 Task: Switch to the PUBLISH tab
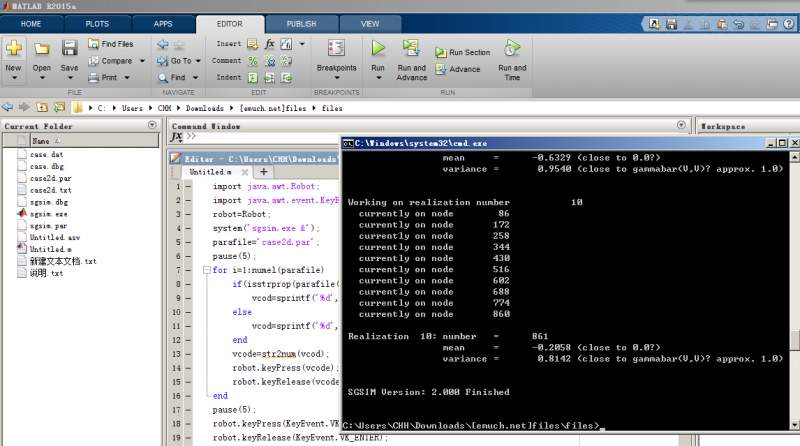click(301, 23)
